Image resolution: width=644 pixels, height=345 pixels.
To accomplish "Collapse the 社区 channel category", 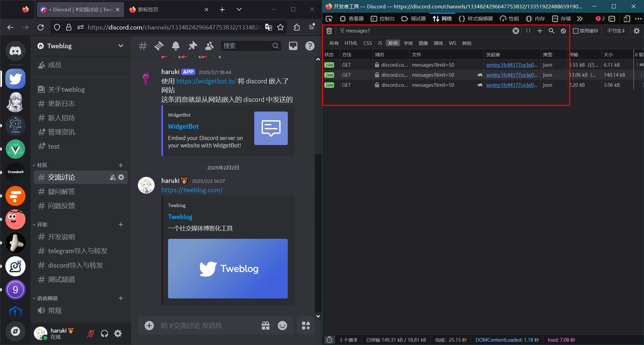I will click(42, 165).
